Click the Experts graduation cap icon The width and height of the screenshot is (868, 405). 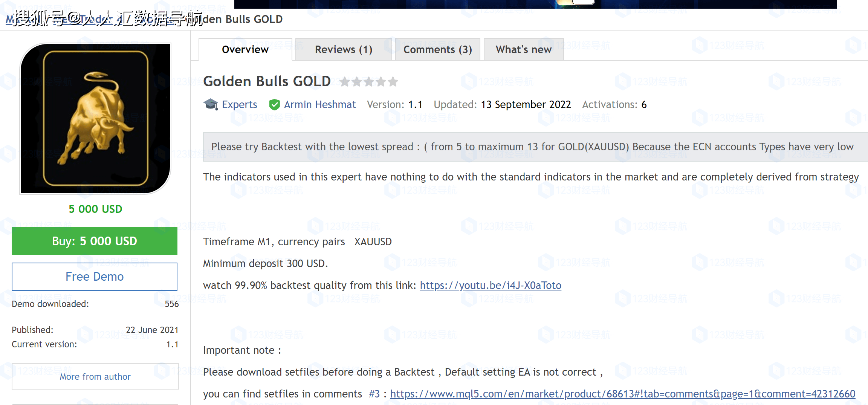point(211,104)
